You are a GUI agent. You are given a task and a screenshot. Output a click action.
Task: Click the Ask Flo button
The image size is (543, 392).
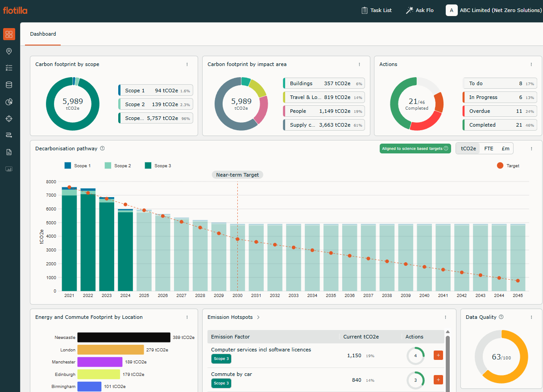click(419, 10)
